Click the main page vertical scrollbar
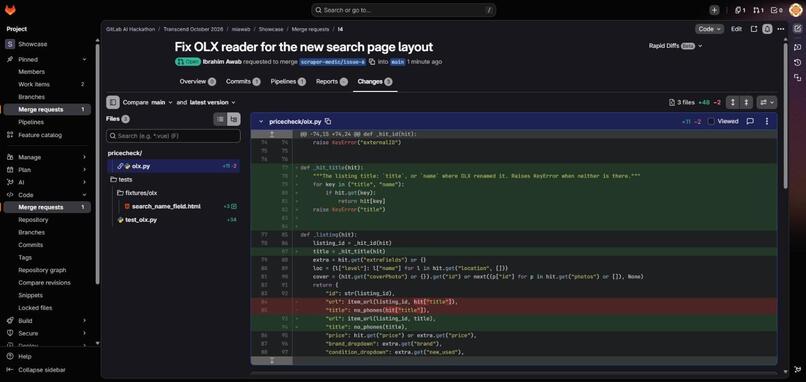Image resolution: width=806 pixels, height=382 pixels. tap(785, 116)
